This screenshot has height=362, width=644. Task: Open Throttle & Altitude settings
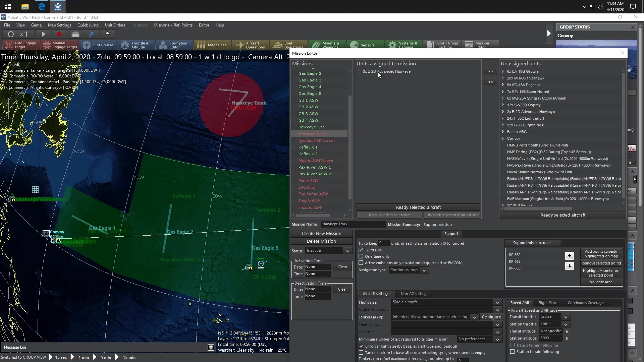(137, 45)
